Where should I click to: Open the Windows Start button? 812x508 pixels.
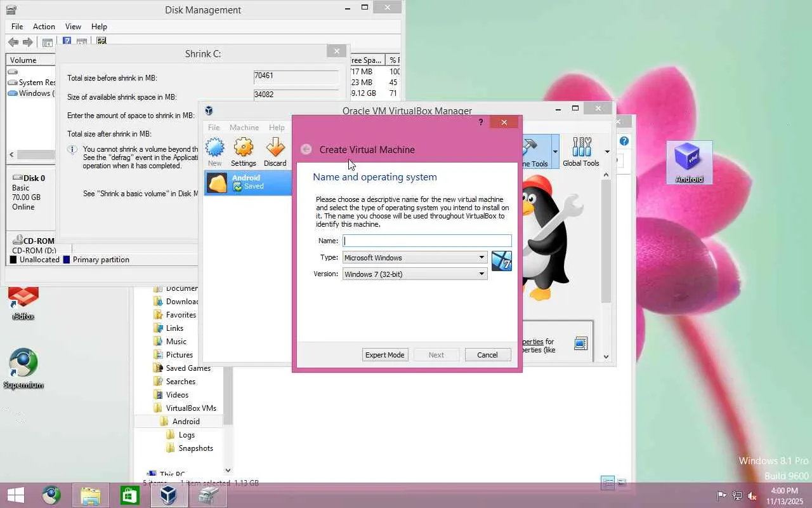[15, 495]
